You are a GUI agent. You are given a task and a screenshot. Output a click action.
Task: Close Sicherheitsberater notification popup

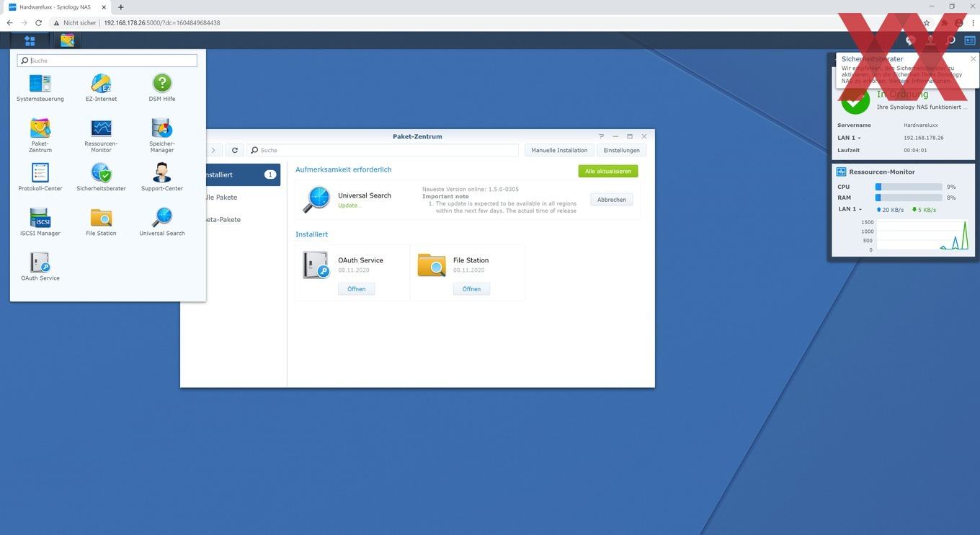(973, 59)
